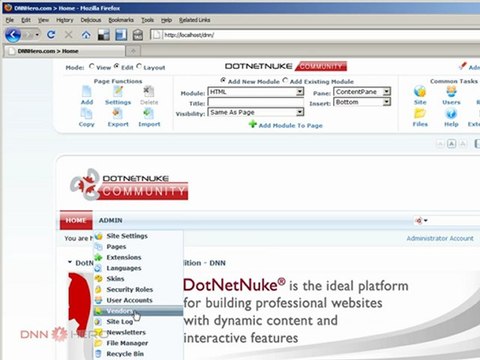The image size is (480, 360).
Task: Choose the Add Existing Module option
Action: [x=285, y=80]
